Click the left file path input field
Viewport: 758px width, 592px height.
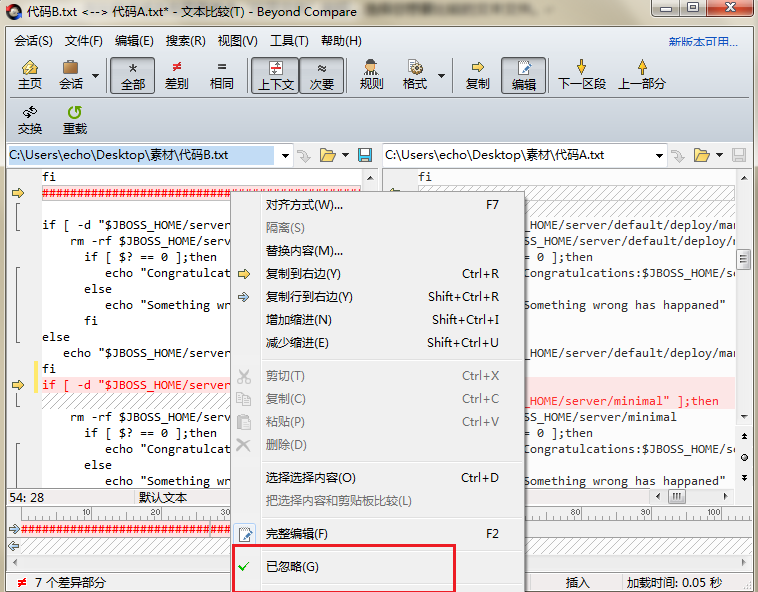click(140, 155)
